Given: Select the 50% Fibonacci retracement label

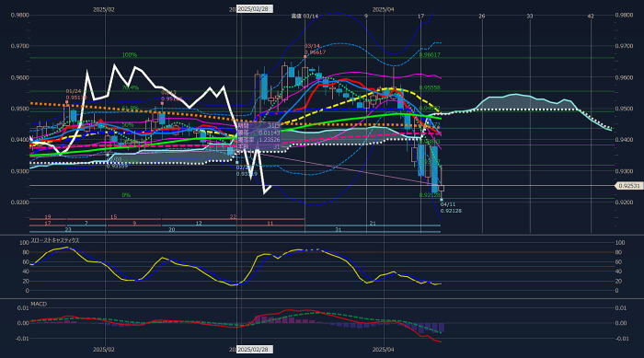Looking at the screenshot, I should tap(128, 124).
